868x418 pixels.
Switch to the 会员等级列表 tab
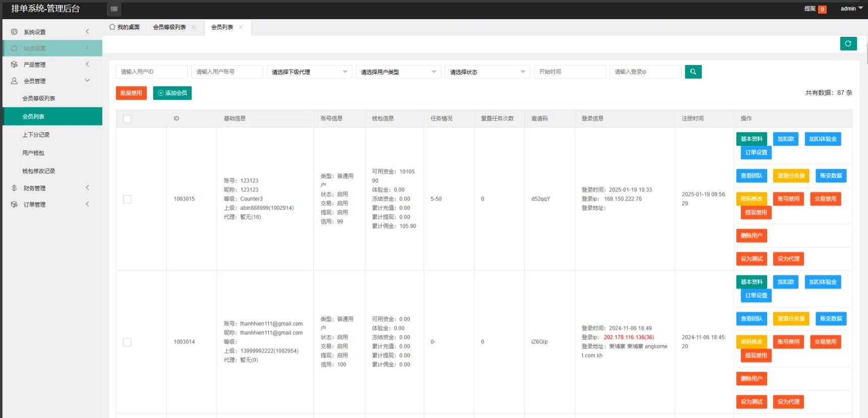point(169,27)
